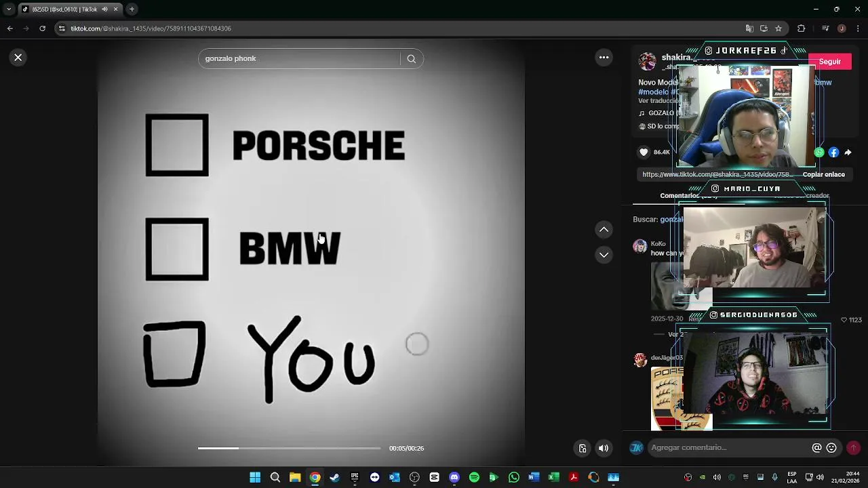Click the video time 00:05/00:26 text
This screenshot has height=488, width=868.
coord(406,448)
